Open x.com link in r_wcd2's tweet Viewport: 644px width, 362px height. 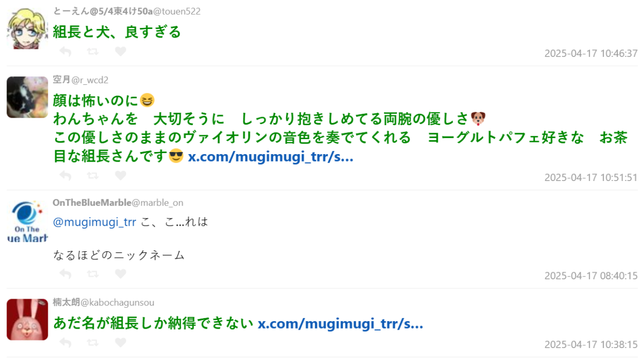[270, 157]
